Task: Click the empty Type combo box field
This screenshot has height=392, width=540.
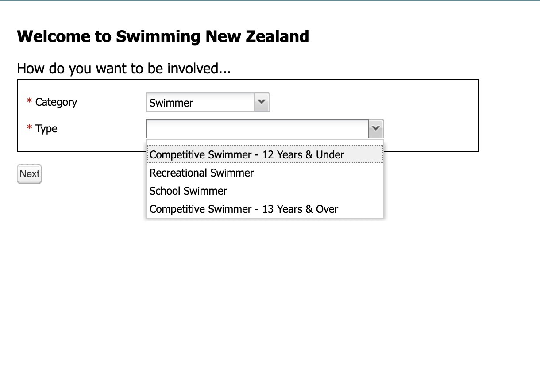Action: point(257,129)
